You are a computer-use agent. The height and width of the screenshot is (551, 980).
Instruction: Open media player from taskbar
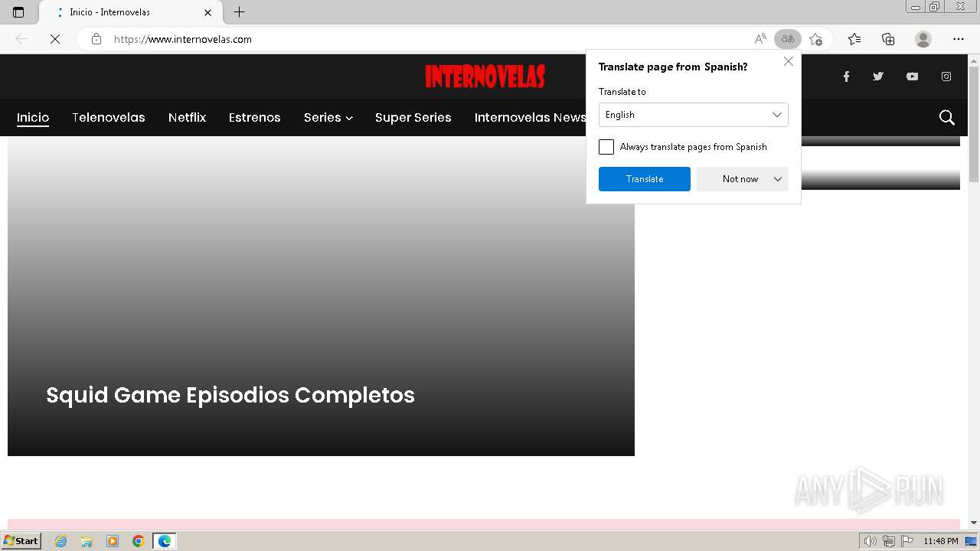(x=113, y=541)
